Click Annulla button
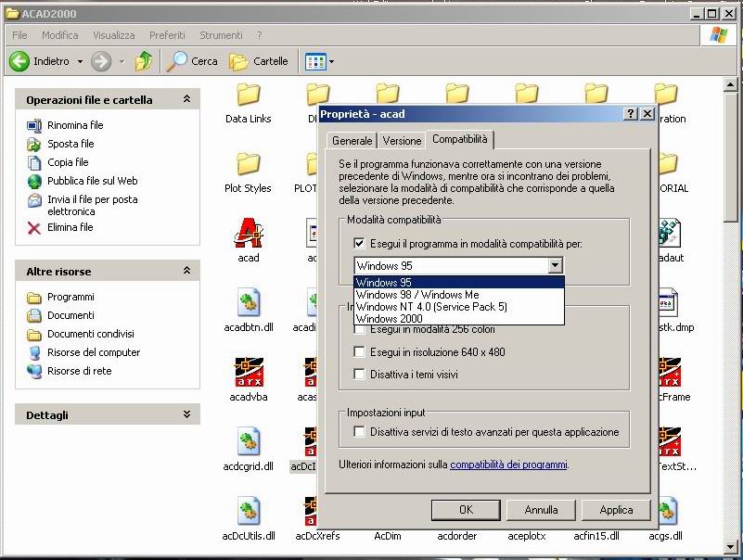Image resolution: width=743 pixels, height=560 pixels. 541,510
